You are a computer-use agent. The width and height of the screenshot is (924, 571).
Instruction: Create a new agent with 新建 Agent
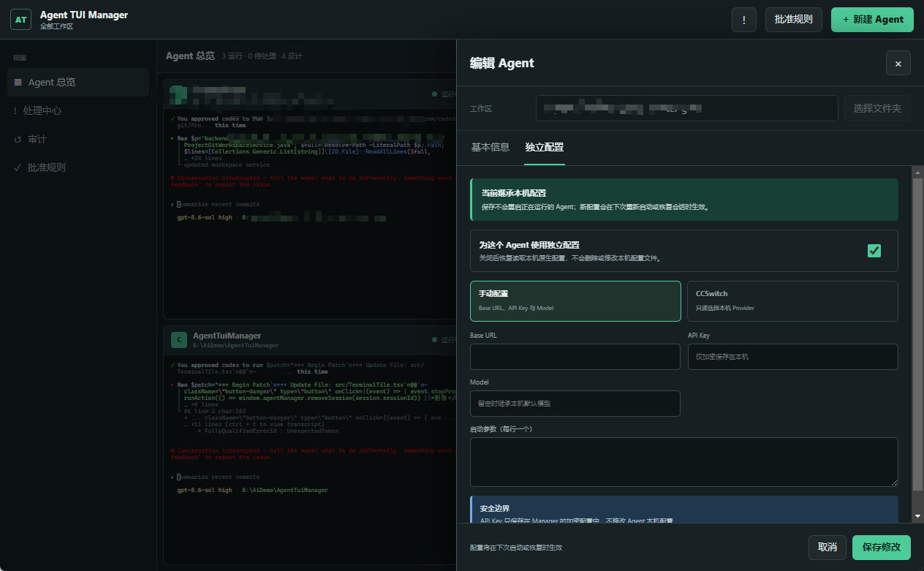point(873,20)
